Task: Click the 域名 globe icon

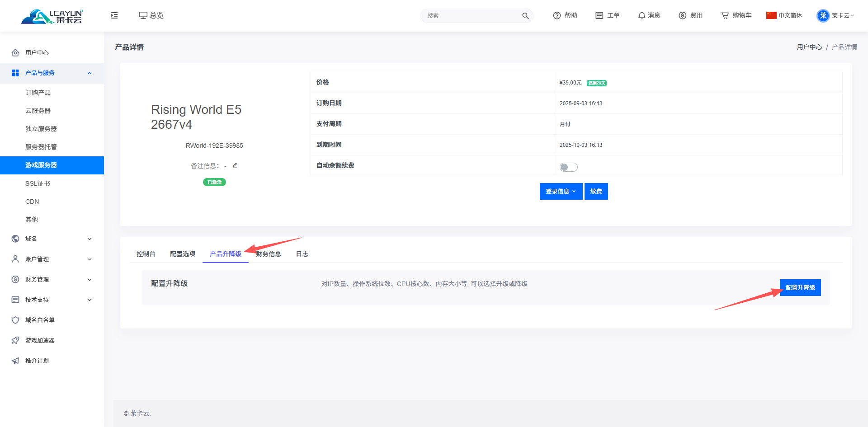Action: pyautogui.click(x=15, y=239)
